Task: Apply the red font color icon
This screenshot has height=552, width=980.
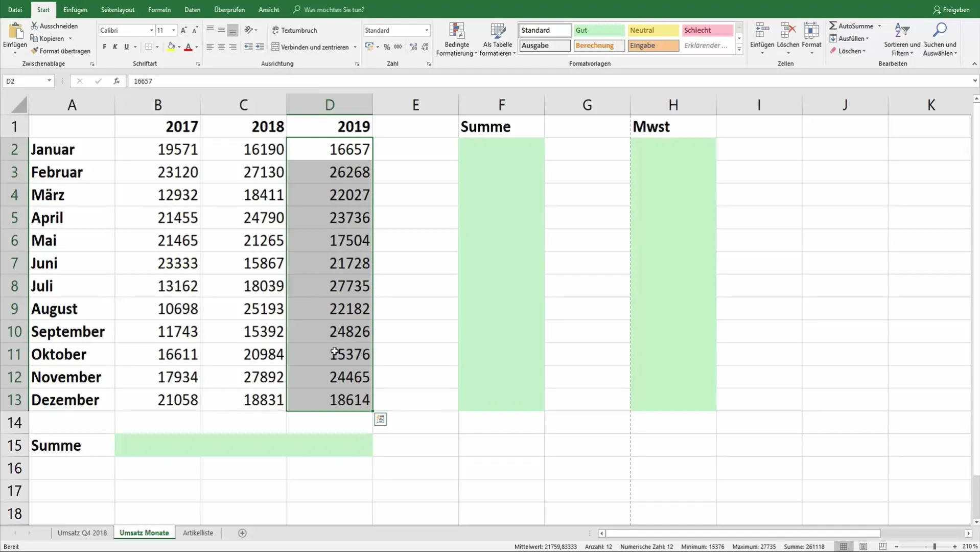Action: click(x=188, y=47)
